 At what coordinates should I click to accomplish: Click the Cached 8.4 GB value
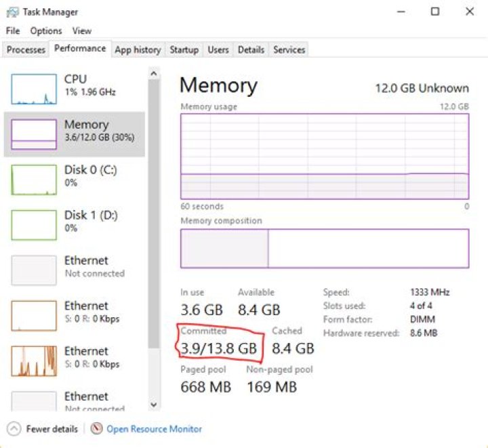tap(293, 348)
